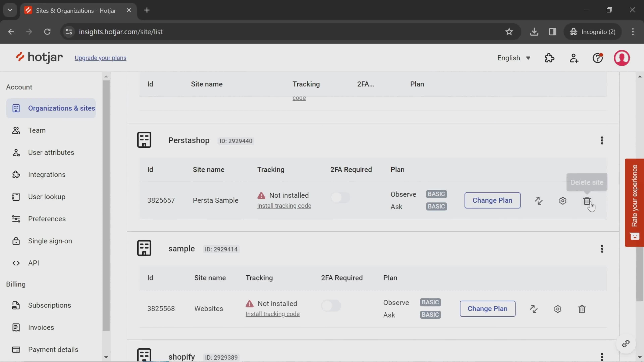The width and height of the screenshot is (644, 362).
Task: Click Perstashop ID: 2929440 badge
Action: [236, 141]
